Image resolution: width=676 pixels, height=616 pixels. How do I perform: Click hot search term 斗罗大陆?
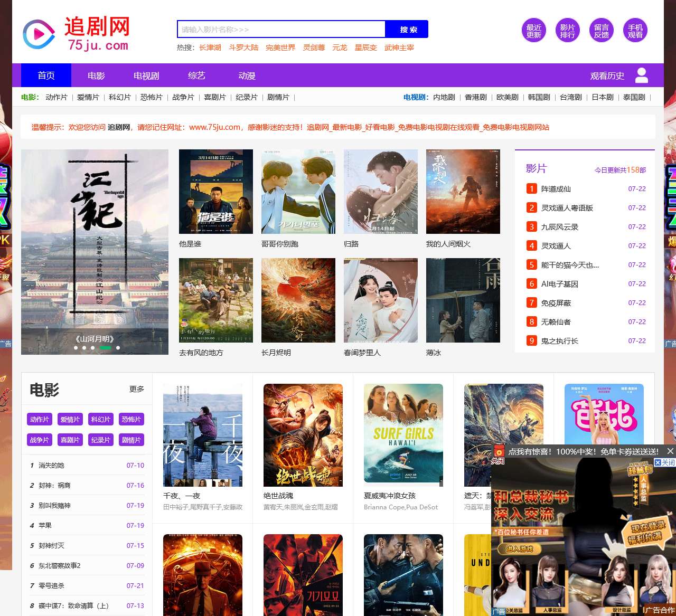pyautogui.click(x=243, y=48)
